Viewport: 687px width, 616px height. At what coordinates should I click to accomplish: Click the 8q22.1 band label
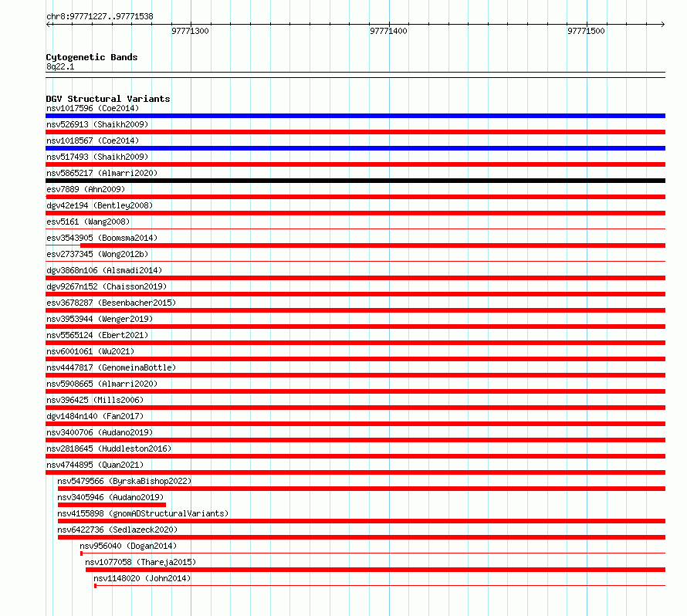[60, 67]
